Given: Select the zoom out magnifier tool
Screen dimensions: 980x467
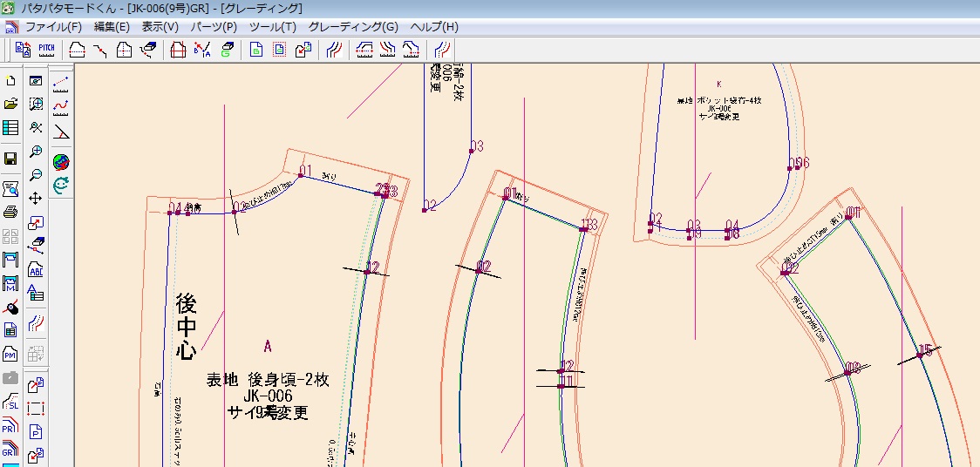Looking at the screenshot, I should coord(37,174).
